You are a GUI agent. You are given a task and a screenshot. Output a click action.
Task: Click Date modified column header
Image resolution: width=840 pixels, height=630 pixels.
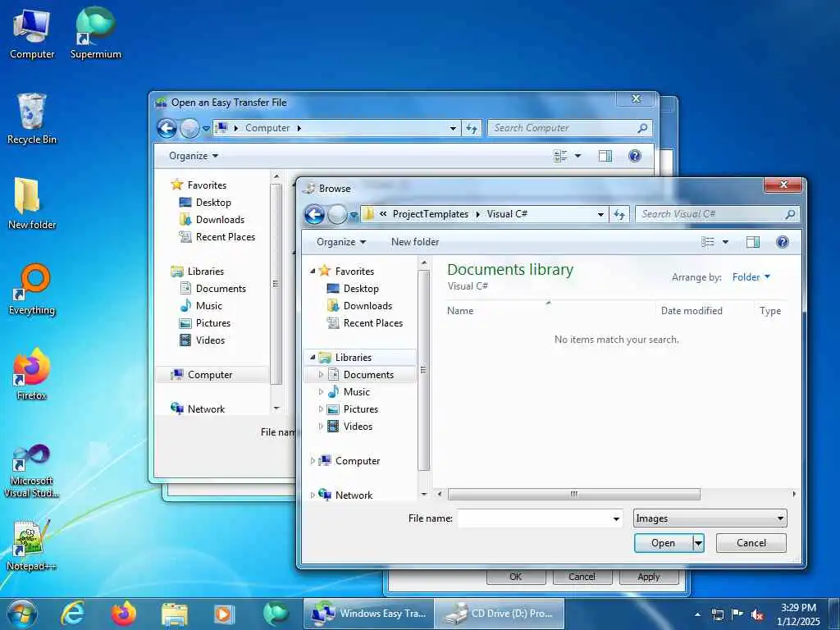(x=691, y=311)
